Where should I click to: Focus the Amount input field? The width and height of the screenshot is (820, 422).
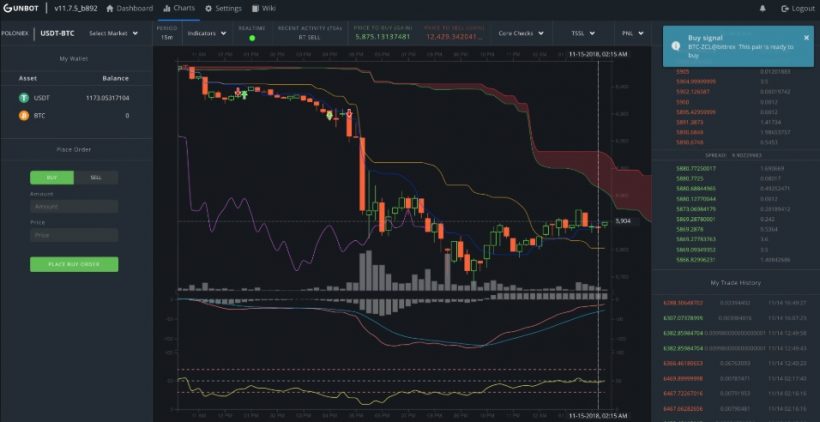point(74,207)
